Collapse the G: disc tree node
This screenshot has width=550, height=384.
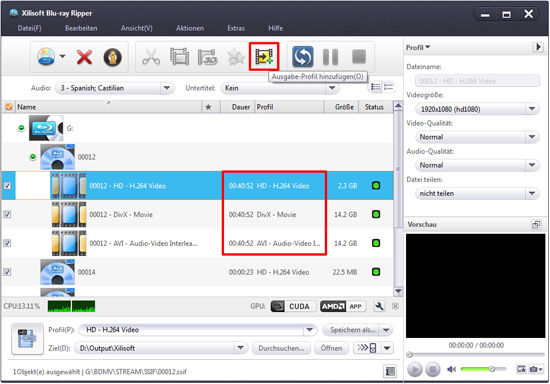click(21, 128)
